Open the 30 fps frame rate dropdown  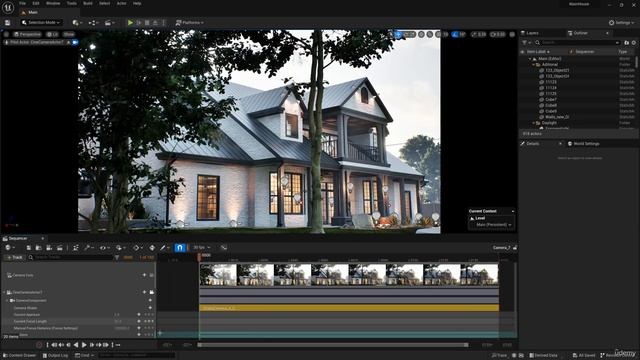(x=202, y=248)
